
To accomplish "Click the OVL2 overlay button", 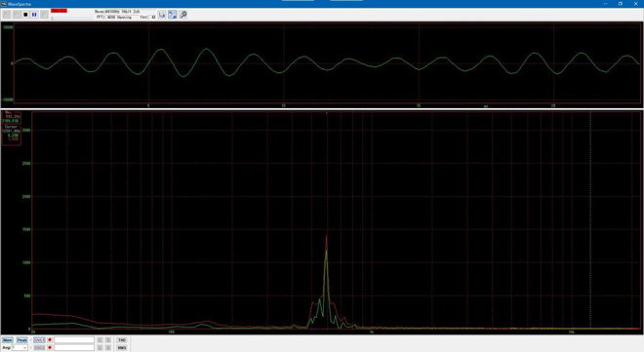I will pos(39,347).
